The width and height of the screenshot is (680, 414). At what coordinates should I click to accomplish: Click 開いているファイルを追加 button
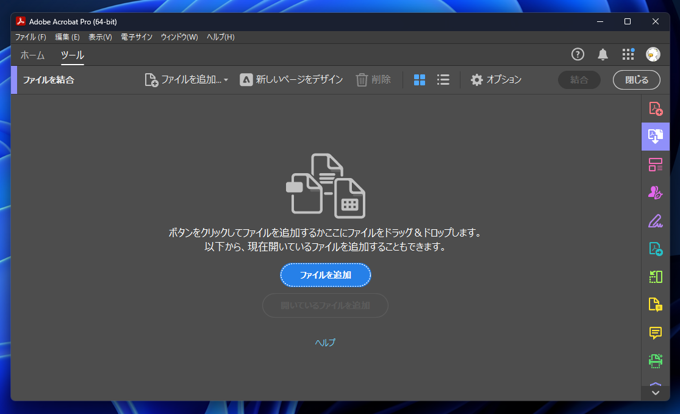pyautogui.click(x=325, y=306)
